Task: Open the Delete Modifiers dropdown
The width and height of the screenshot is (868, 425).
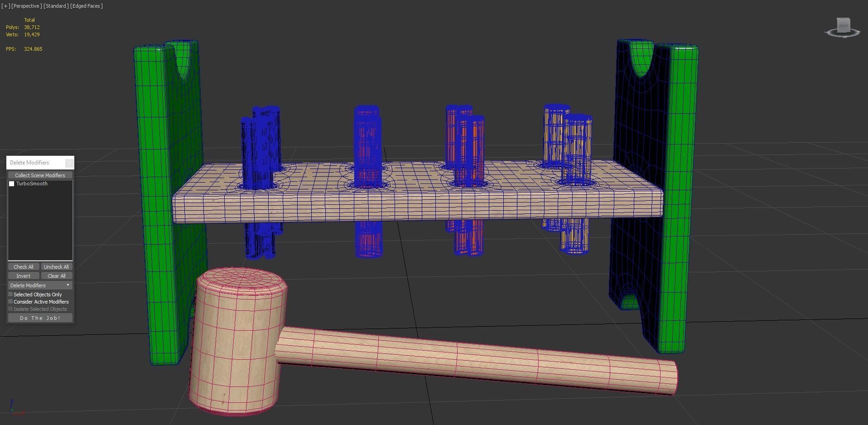Action: 40,285
